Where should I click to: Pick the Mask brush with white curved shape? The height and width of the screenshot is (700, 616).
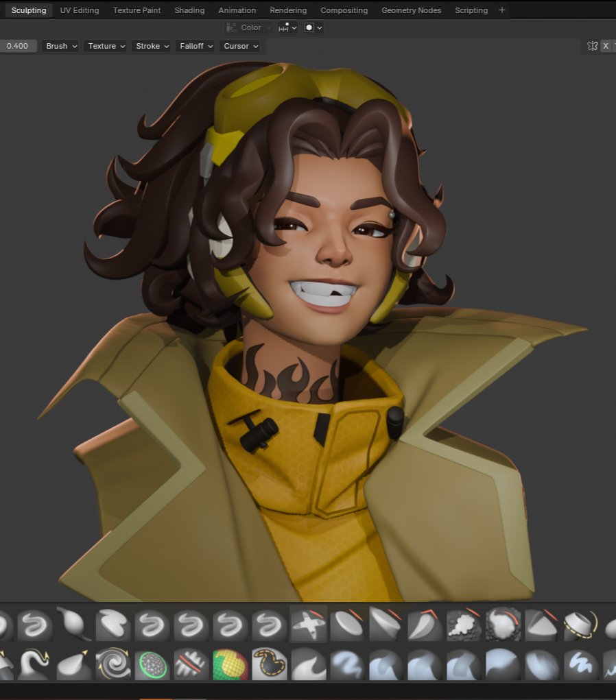pos(308,664)
